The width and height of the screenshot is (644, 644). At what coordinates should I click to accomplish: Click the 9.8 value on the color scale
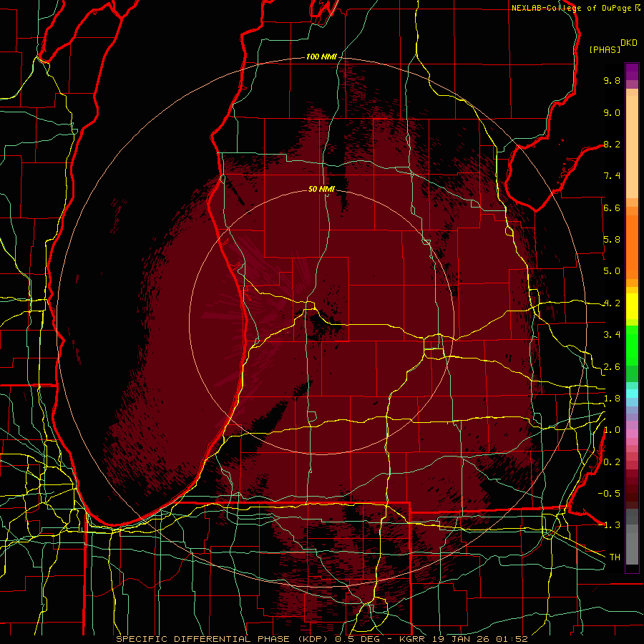point(612,80)
